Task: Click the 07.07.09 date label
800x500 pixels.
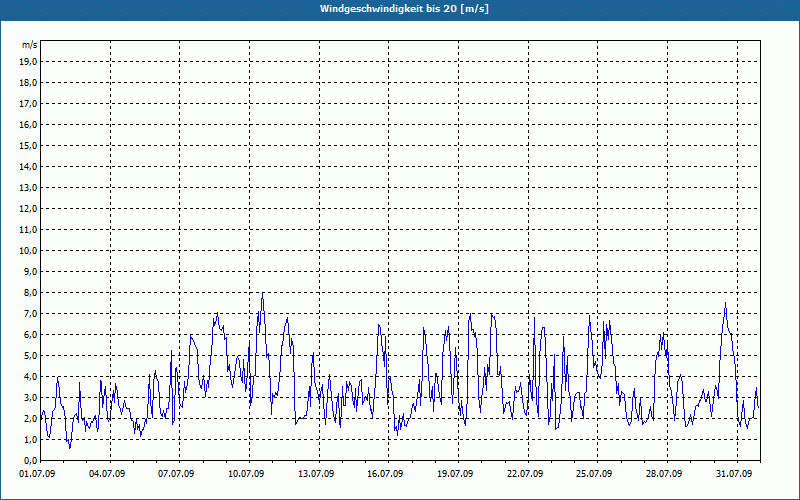Action: tap(176, 474)
